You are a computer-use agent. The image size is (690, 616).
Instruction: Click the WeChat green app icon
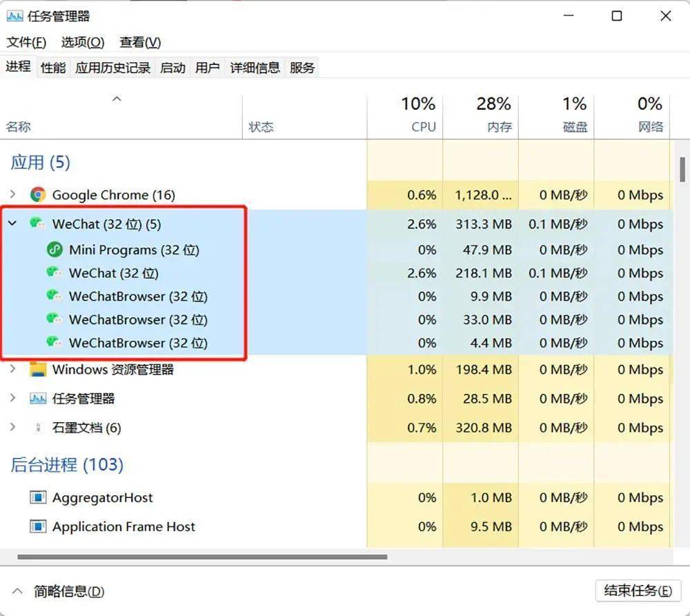[37, 223]
